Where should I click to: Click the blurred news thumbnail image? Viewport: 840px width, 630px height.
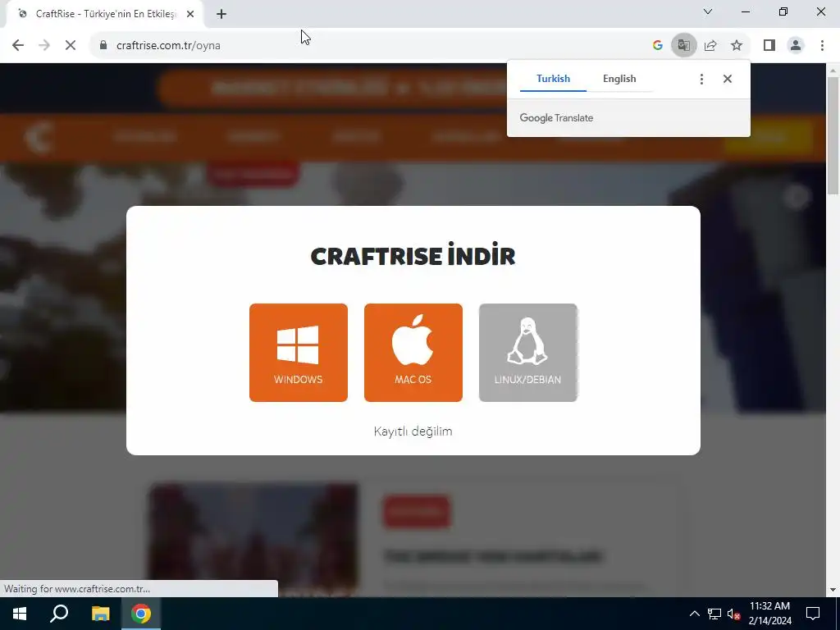point(253,540)
